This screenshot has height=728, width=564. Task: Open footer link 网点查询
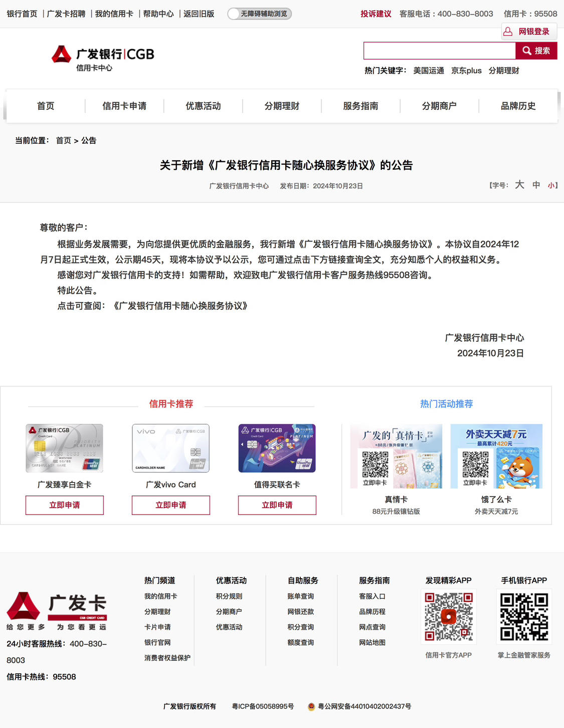(372, 627)
